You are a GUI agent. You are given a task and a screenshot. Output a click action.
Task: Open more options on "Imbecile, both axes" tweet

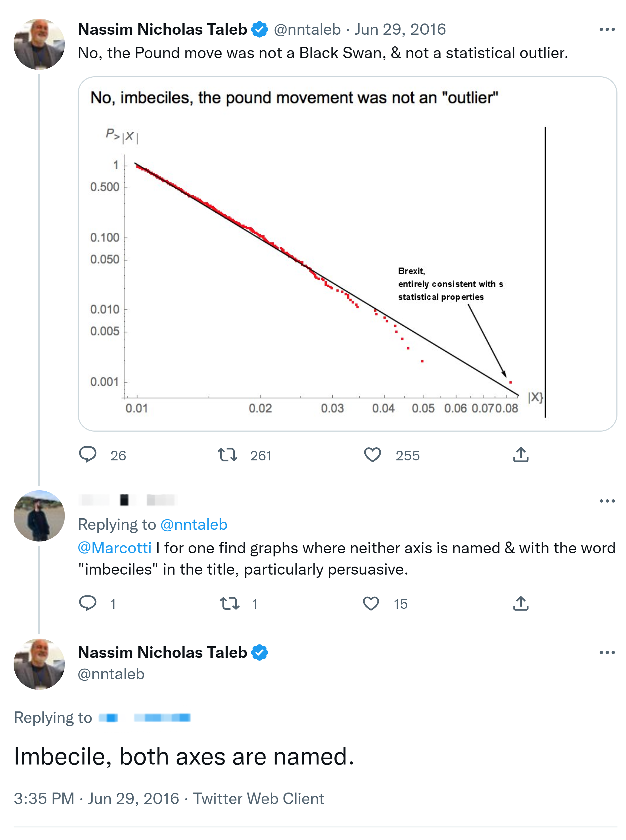(607, 652)
